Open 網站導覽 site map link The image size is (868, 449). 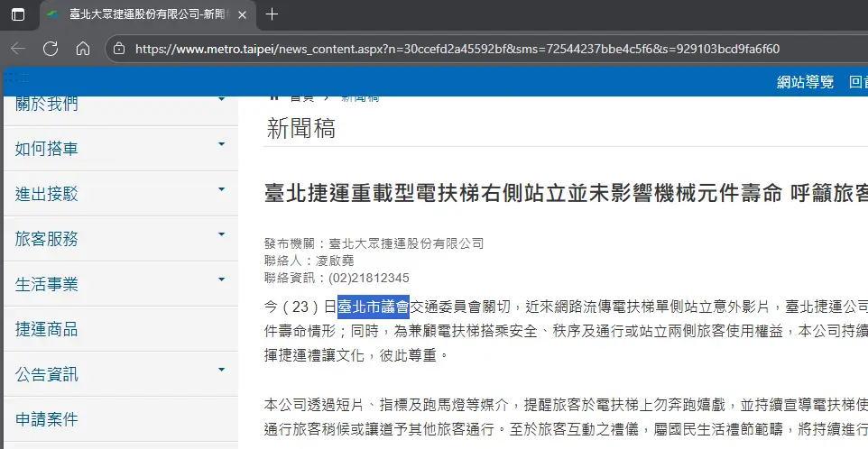(805, 82)
